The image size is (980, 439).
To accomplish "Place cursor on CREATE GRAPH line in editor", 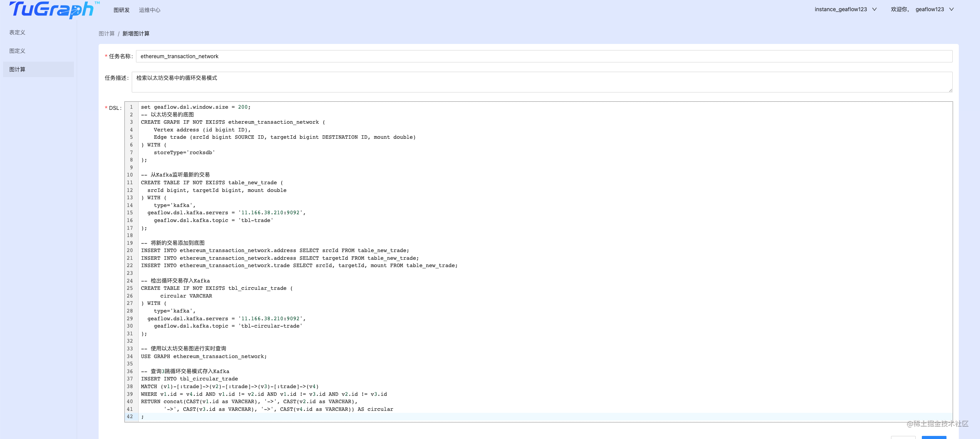I will coord(233,122).
